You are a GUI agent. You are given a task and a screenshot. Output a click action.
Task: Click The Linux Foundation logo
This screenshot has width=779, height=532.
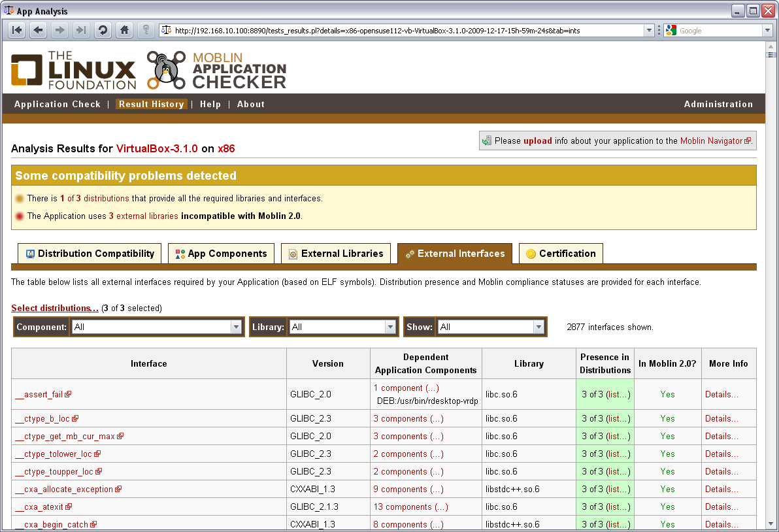coord(74,70)
